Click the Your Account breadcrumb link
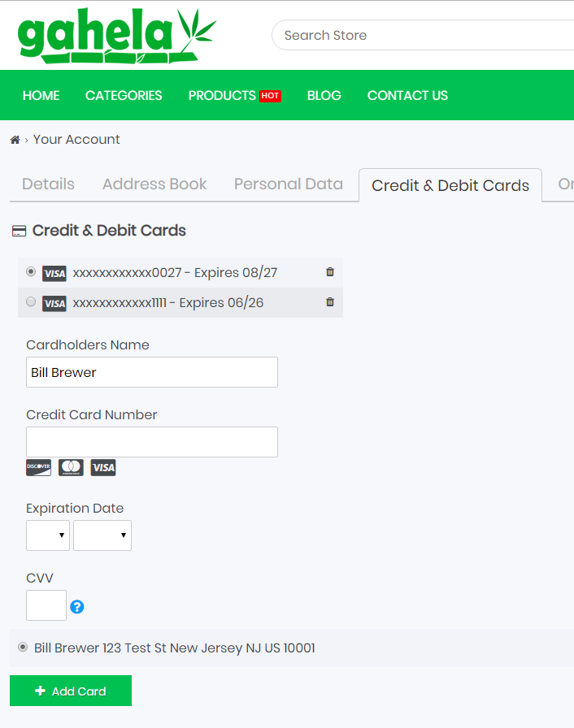The height and width of the screenshot is (728, 574). point(76,139)
